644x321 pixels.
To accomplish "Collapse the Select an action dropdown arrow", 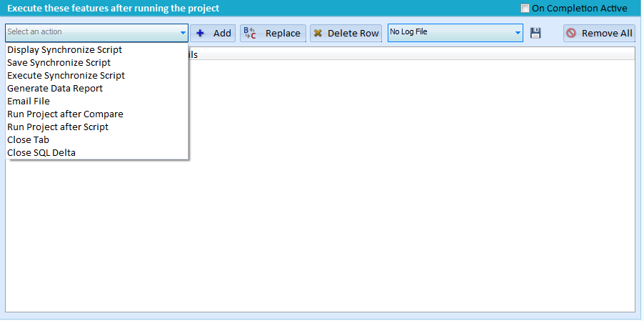I will point(183,33).
